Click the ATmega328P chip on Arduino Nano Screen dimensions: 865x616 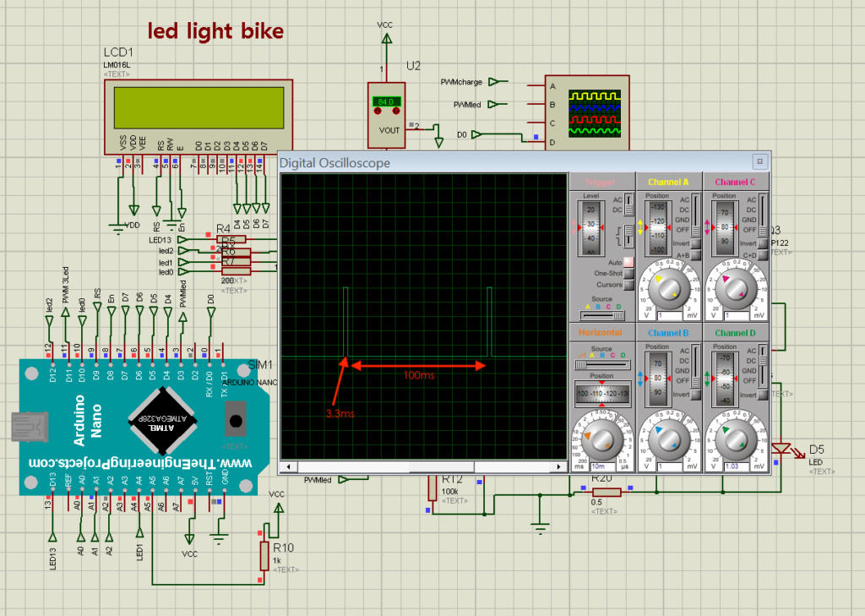coord(162,421)
